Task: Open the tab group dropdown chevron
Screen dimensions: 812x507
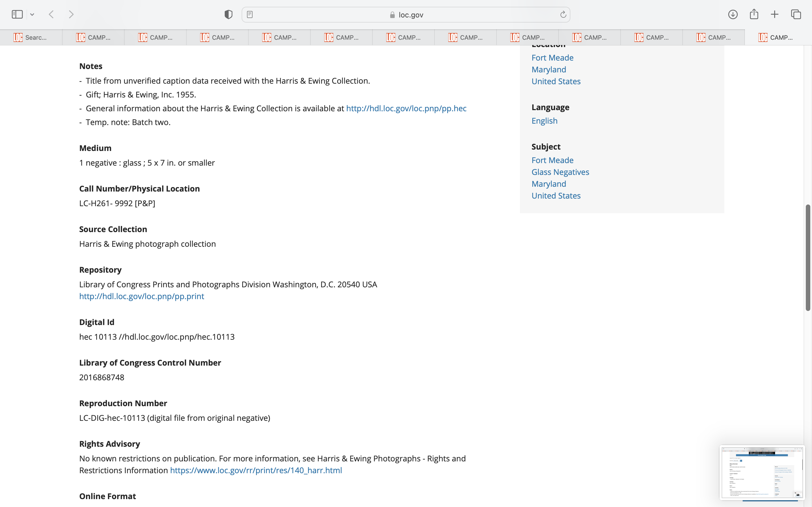Action: pyautogui.click(x=32, y=14)
